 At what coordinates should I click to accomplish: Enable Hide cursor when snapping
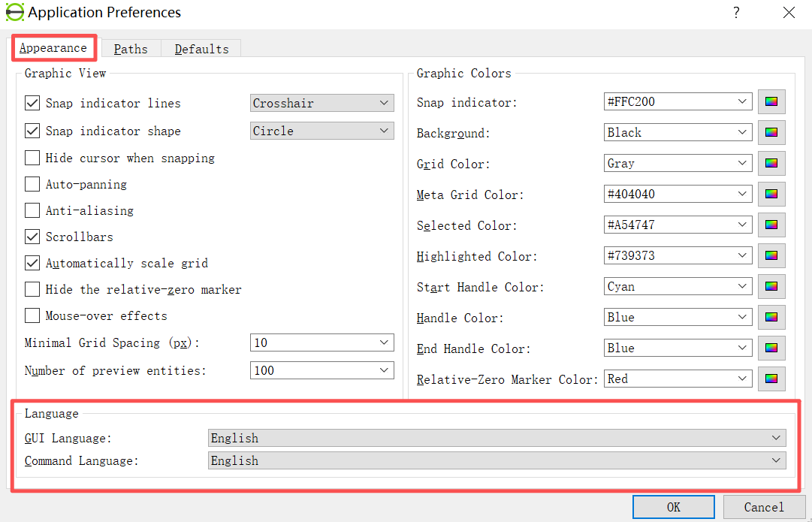click(x=32, y=158)
